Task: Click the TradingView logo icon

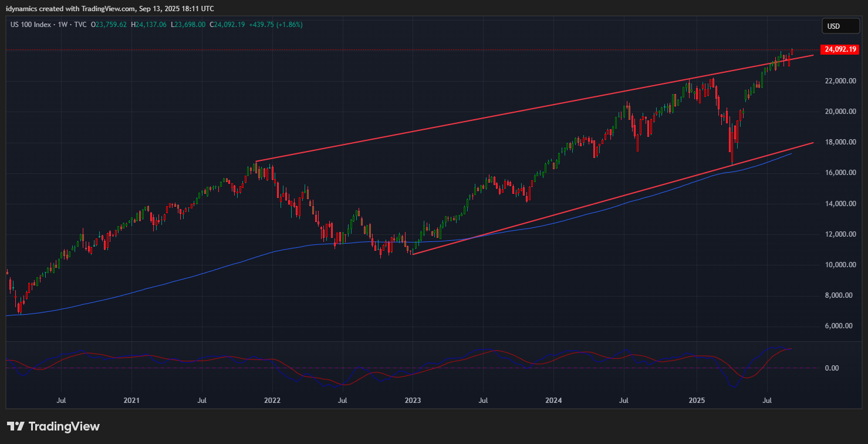Action: (16, 426)
